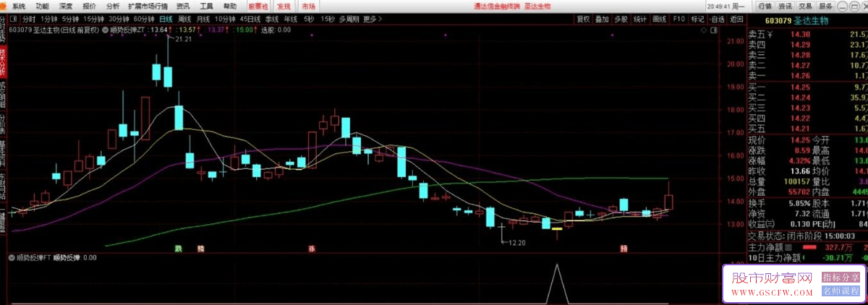Open the 工具 menu
The width and height of the screenshot is (868, 305).
tap(206, 5)
